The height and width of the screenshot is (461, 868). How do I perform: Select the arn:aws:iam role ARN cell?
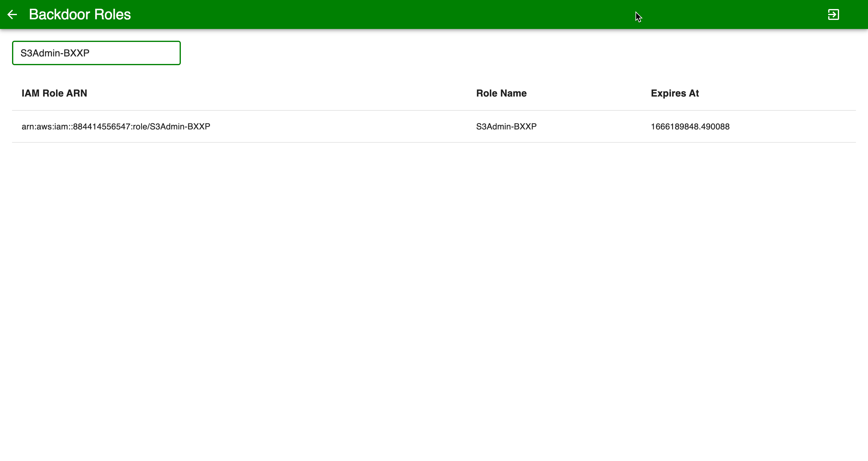pos(115,126)
